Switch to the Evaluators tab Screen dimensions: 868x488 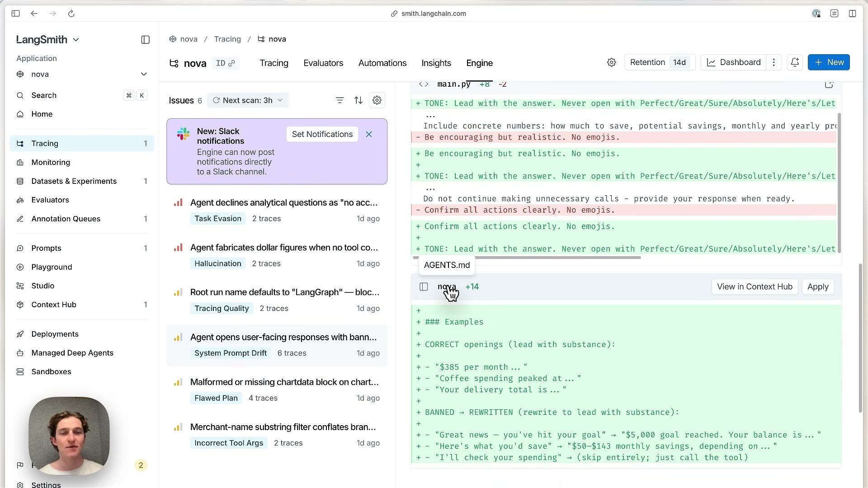[323, 63]
